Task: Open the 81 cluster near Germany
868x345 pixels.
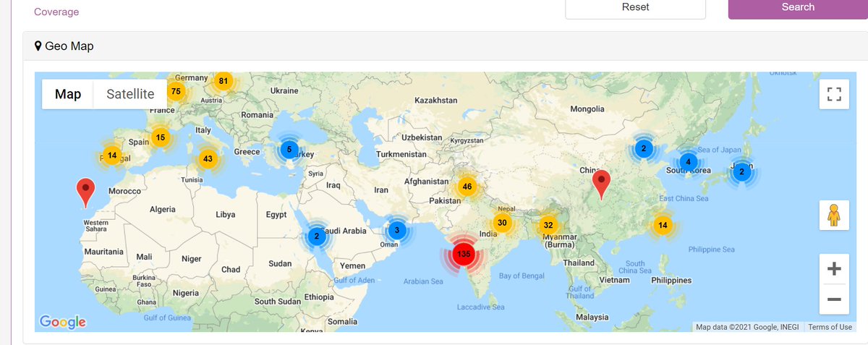Action: coord(224,81)
